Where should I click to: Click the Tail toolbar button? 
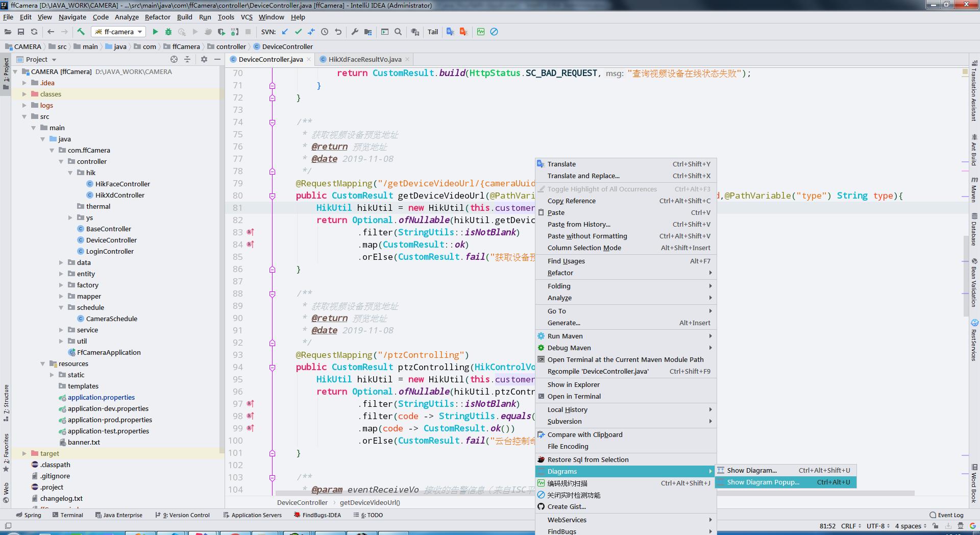tap(432, 32)
